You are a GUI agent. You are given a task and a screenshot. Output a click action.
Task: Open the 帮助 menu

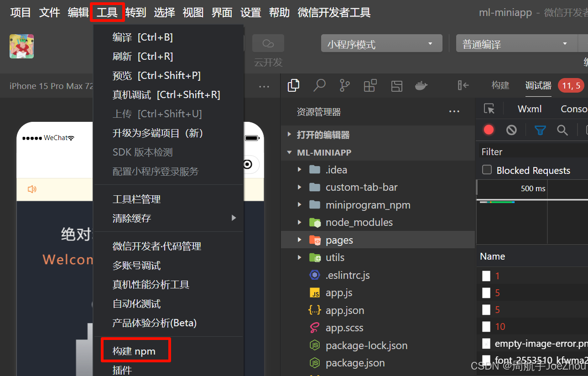pos(279,12)
